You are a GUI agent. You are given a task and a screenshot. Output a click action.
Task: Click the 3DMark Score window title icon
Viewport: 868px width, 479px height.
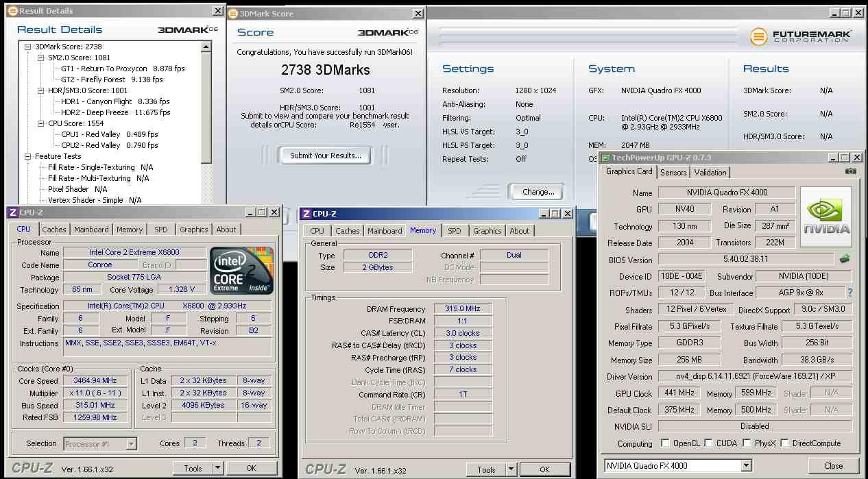point(233,13)
